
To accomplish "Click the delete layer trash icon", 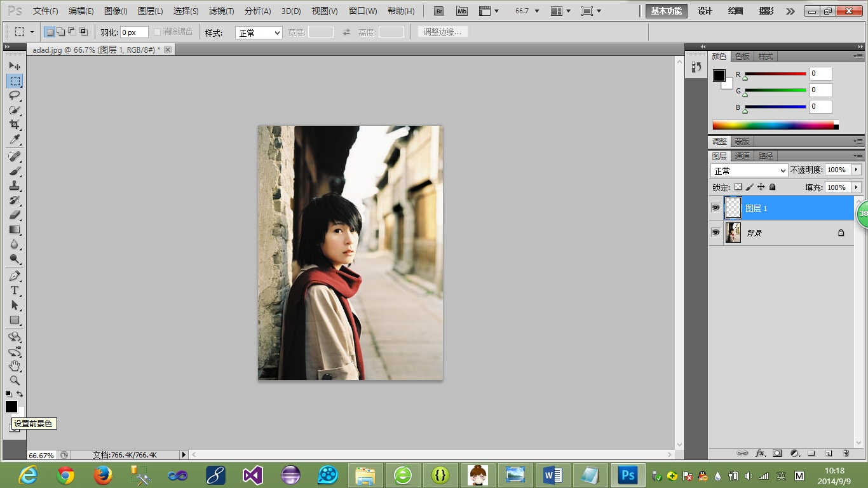I will click(846, 453).
